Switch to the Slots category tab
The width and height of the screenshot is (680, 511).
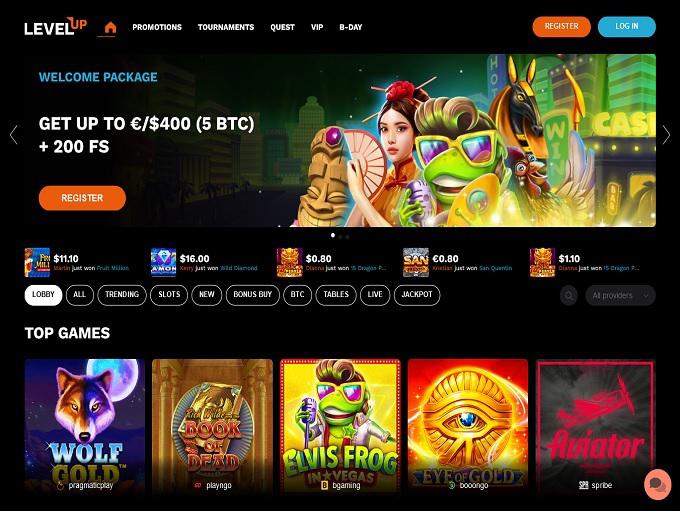pyautogui.click(x=169, y=295)
